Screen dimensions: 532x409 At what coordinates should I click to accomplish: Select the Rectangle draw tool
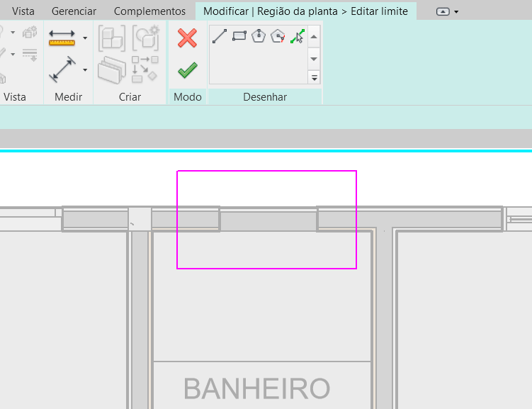pos(239,37)
